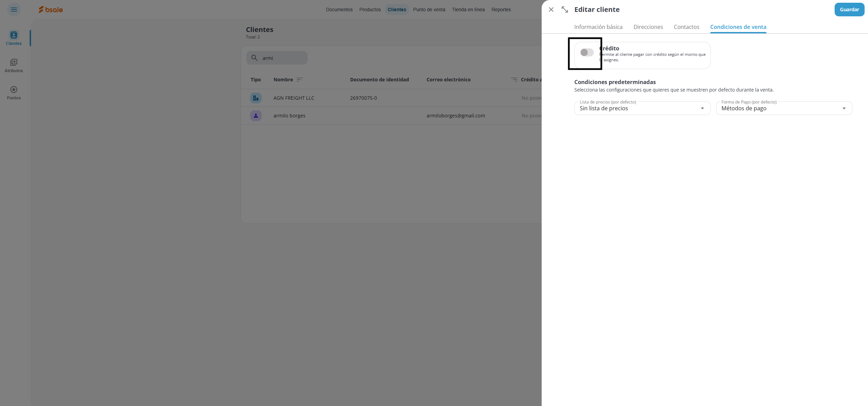Click the client search field
868x406 pixels.
283,58
